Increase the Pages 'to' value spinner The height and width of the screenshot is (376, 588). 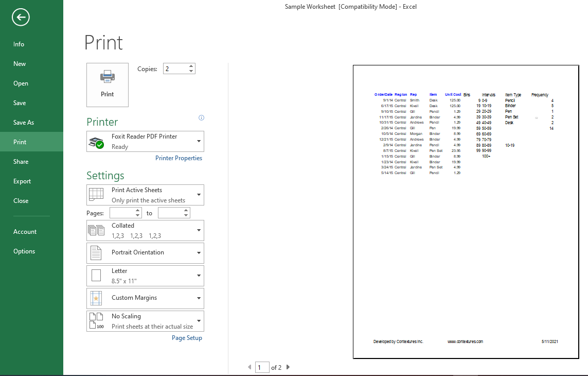coord(186,210)
